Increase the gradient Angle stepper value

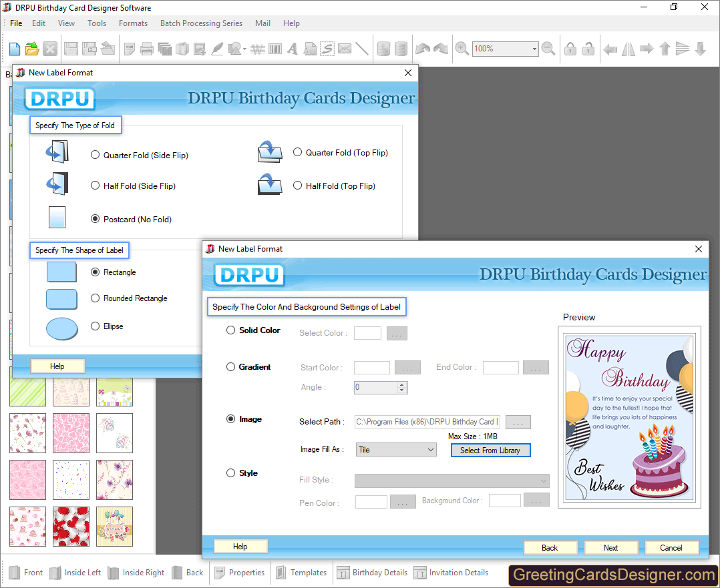[x=402, y=384]
